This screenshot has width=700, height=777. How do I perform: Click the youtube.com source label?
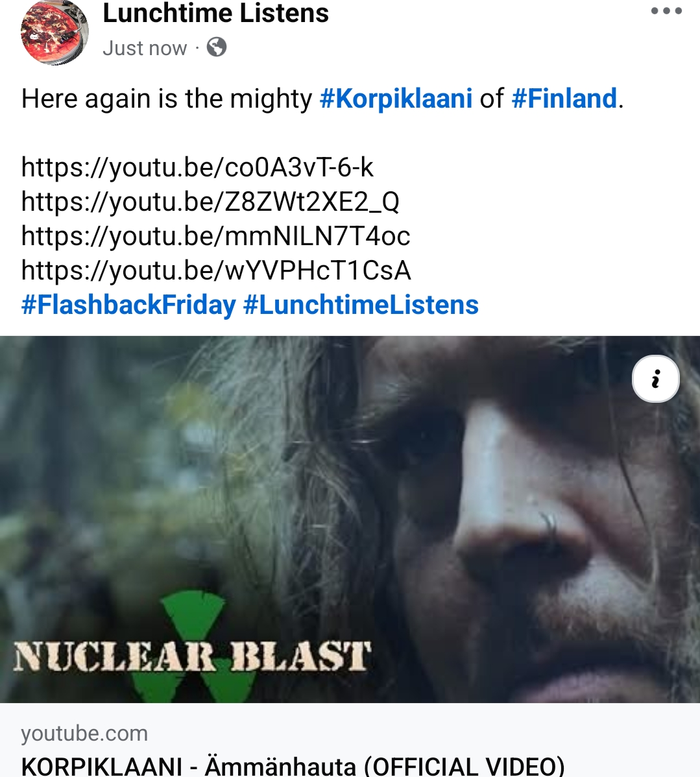(84, 733)
